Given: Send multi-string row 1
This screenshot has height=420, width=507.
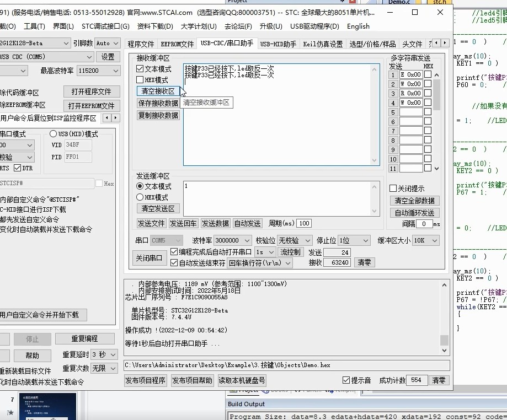Looking at the screenshot, I should click(393, 75).
